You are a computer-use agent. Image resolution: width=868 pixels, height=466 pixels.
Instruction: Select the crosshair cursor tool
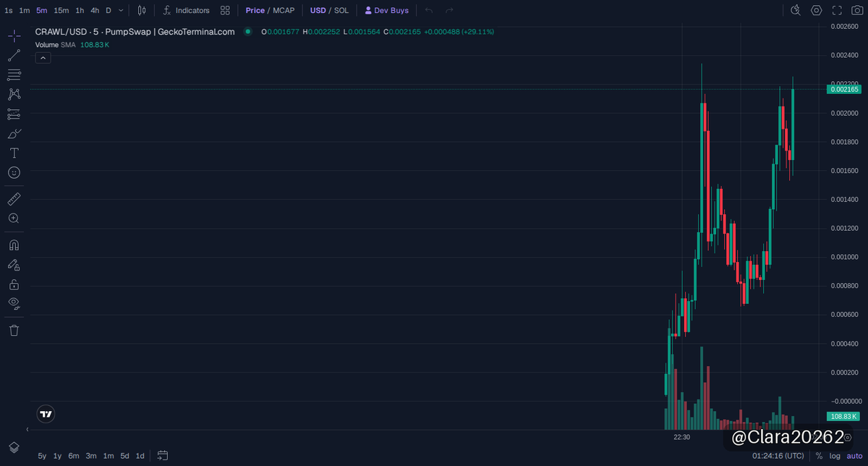[14, 36]
